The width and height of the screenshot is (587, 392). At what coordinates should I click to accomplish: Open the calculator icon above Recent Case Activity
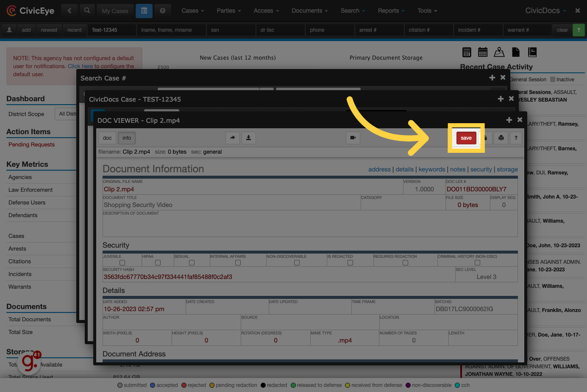pos(467,52)
